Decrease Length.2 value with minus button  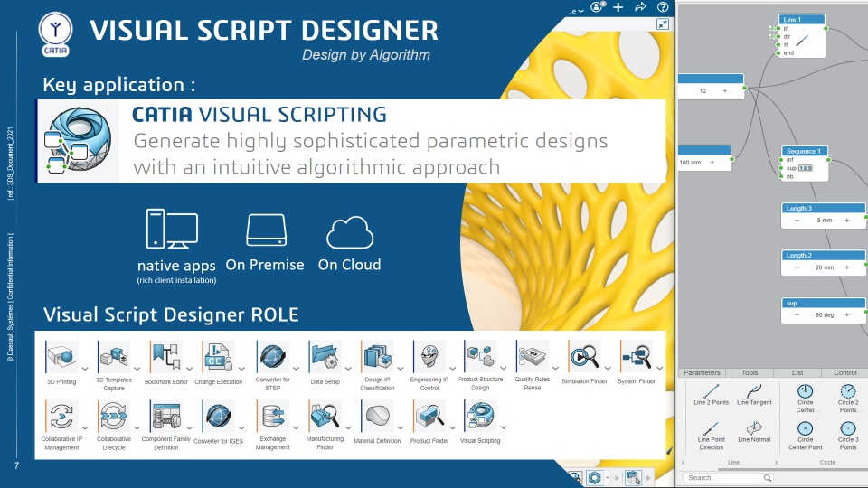(x=797, y=267)
